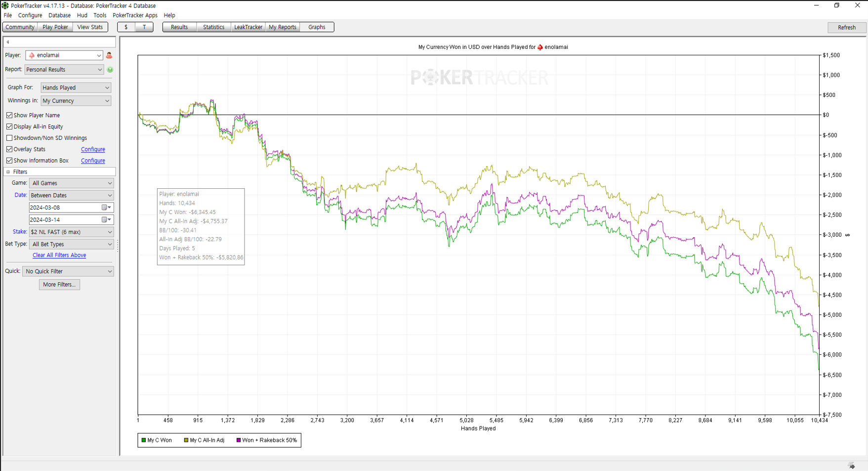The width and height of the screenshot is (868, 471).
Task: Open the Database menu
Action: (x=59, y=15)
